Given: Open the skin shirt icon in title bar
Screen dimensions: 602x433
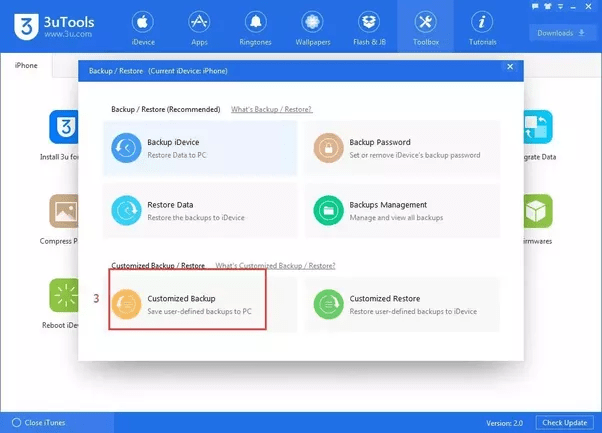Looking at the screenshot, I should pos(547,7).
